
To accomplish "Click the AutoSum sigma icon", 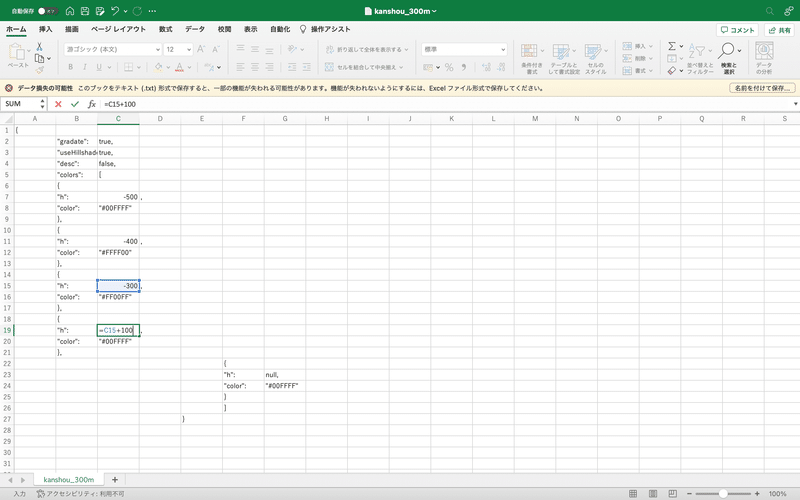I will [x=672, y=46].
